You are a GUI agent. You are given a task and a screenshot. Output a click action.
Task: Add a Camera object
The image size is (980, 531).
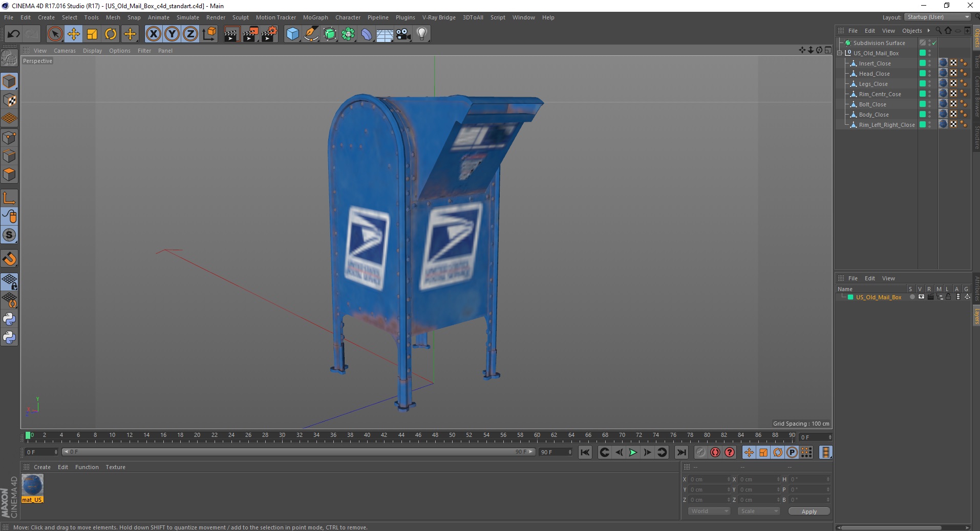pyautogui.click(x=403, y=34)
